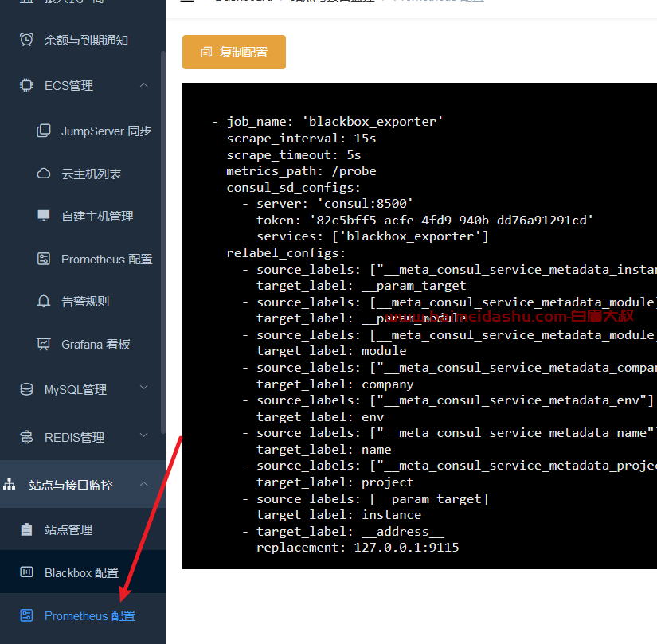Click the services: ['blackbox_exporter'] line
Image resolution: width=657 pixels, height=644 pixels.
click(373, 236)
